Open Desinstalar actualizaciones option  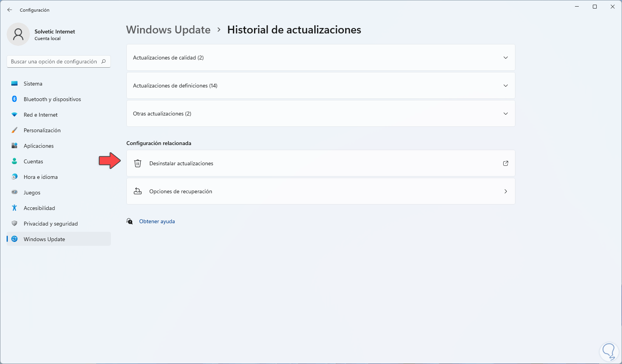point(321,163)
